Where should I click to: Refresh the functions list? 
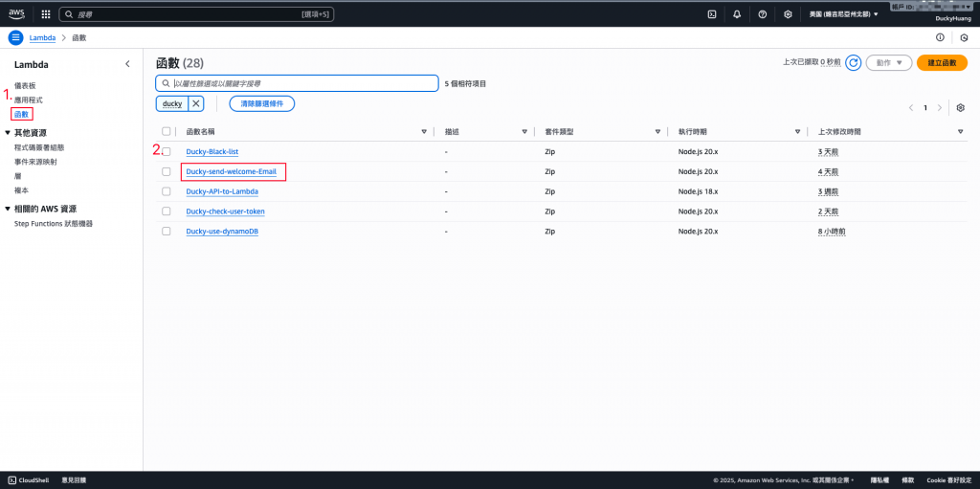pyautogui.click(x=853, y=62)
